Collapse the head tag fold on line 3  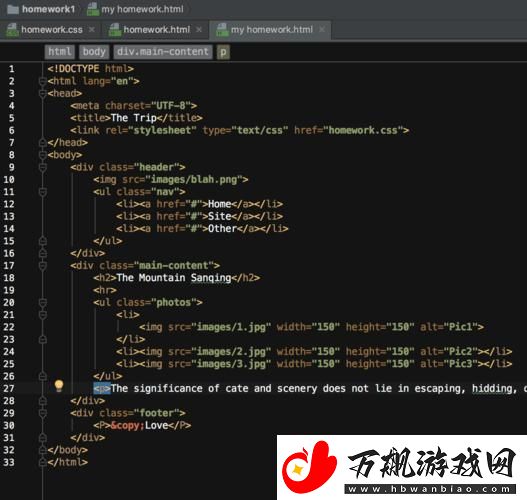[x=43, y=93]
